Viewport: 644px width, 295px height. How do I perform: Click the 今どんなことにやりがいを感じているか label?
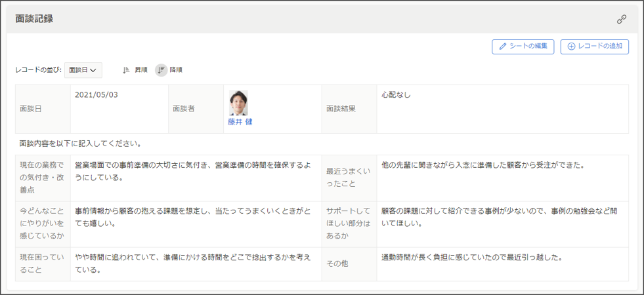pyautogui.click(x=42, y=224)
